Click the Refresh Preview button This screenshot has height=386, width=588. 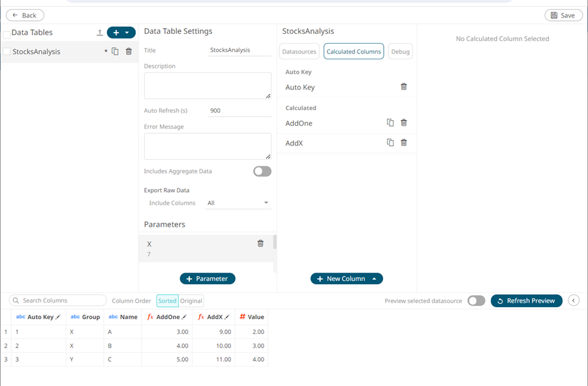[x=526, y=301]
